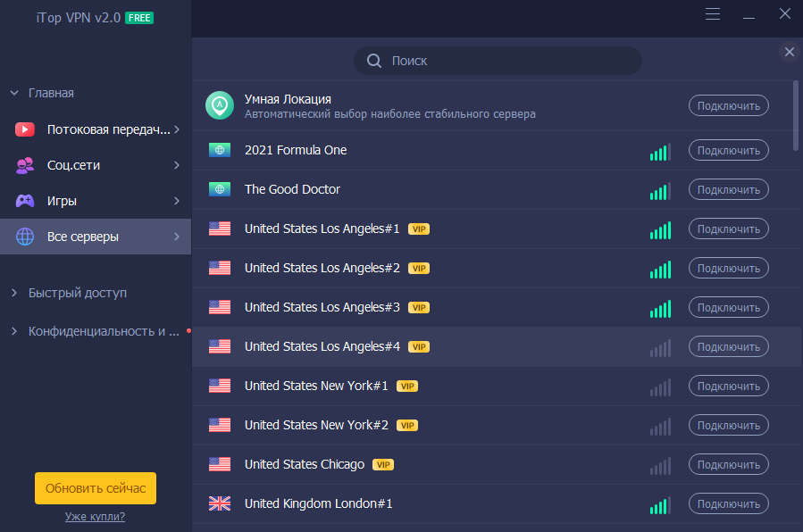The width and height of the screenshot is (803, 532).
Task: Connect to United States Los Angeles#4
Action: (x=728, y=347)
